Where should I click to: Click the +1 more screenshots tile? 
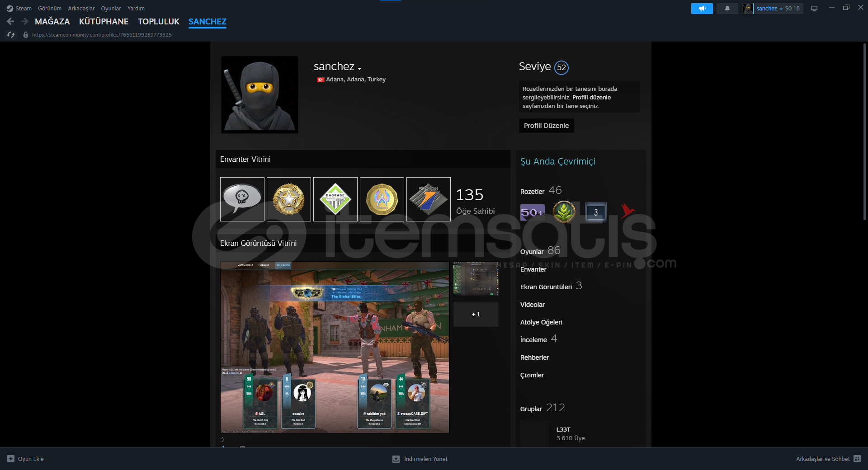click(x=476, y=314)
